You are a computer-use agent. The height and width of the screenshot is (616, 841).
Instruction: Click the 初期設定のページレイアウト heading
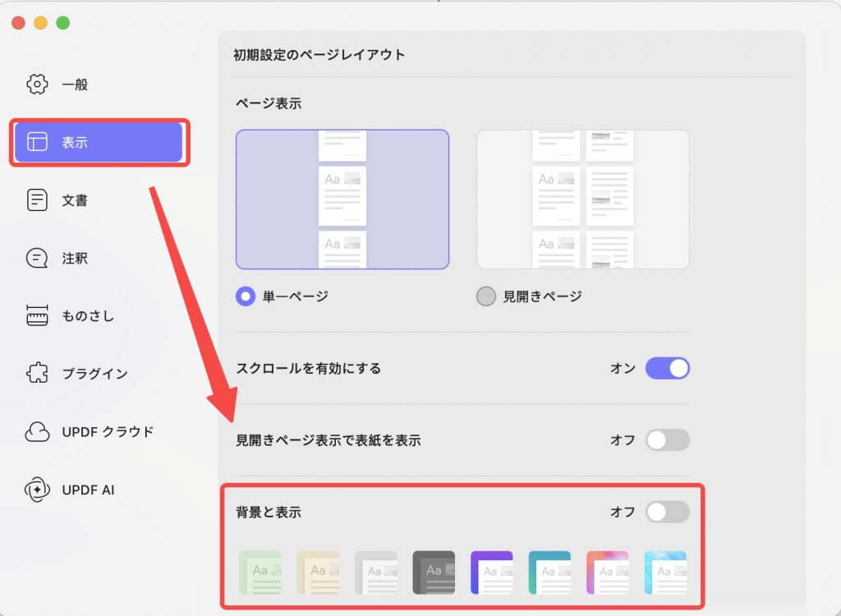coord(319,55)
